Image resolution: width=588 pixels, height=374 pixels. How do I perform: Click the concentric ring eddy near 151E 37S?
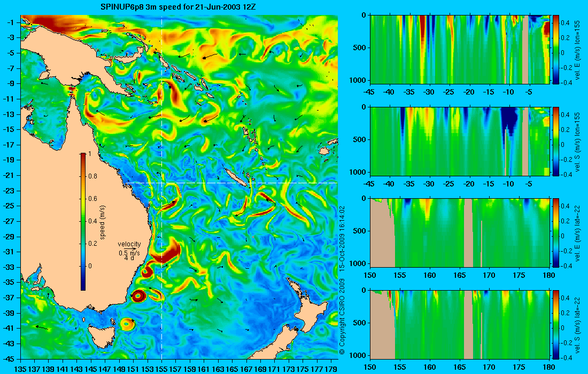pyautogui.click(x=138, y=296)
